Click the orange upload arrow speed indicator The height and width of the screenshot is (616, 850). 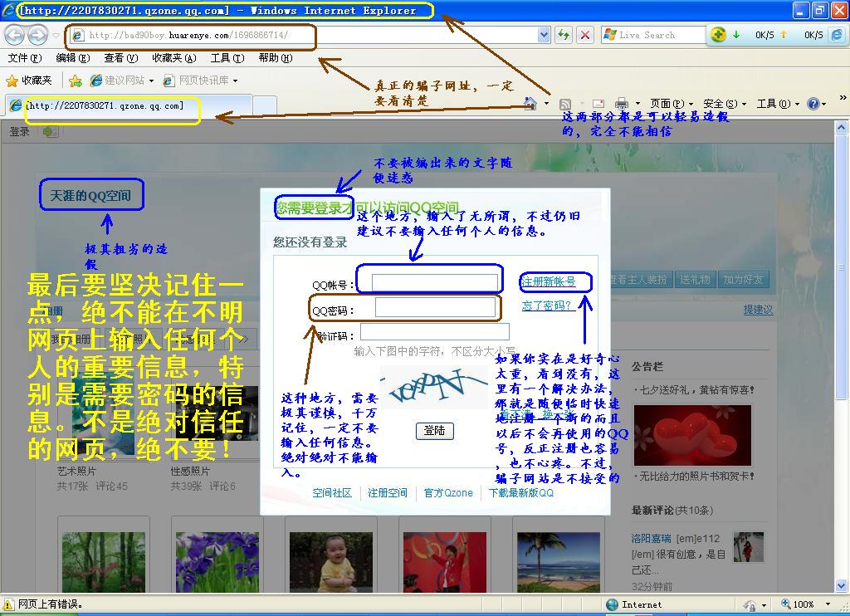point(784,35)
